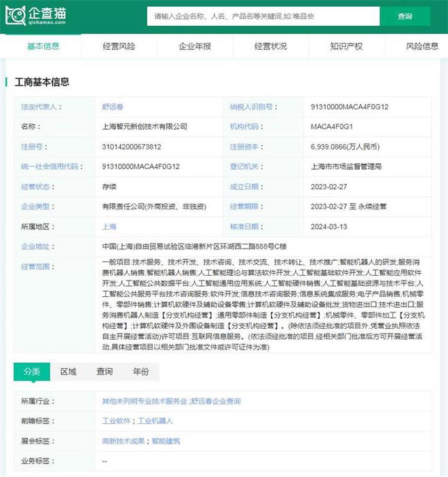The image size is (448, 477).
Task: Click the green 查询 search button
Action: (x=405, y=16)
